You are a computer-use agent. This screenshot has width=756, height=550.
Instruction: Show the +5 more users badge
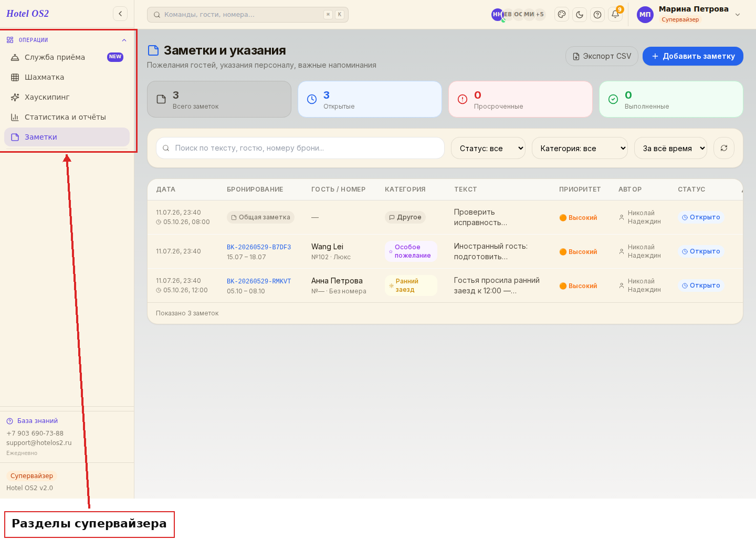[x=540, y=15]
